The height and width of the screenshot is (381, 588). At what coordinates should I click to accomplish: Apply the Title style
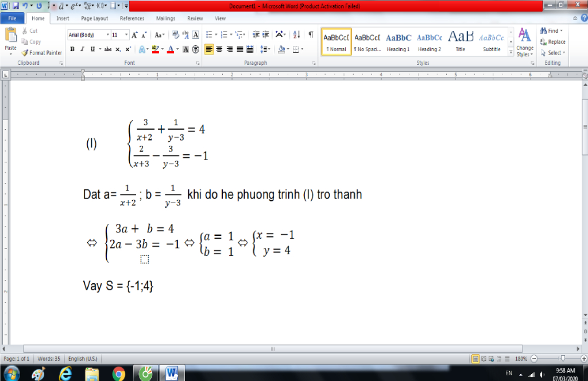pyautogui.click(x=461, y=42)
